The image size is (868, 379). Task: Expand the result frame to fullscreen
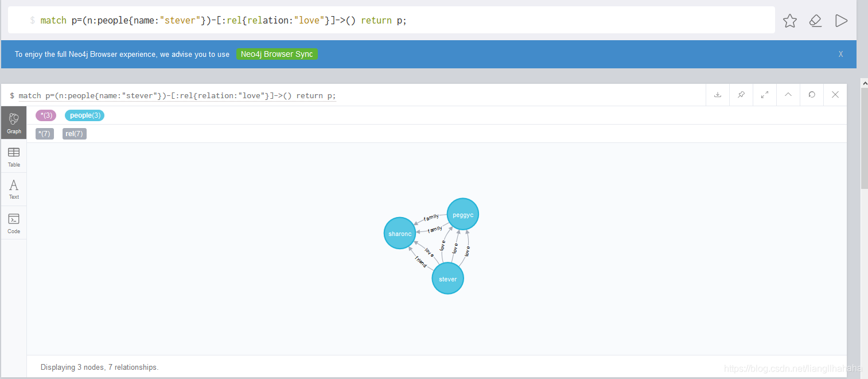(x=765, y=95)
